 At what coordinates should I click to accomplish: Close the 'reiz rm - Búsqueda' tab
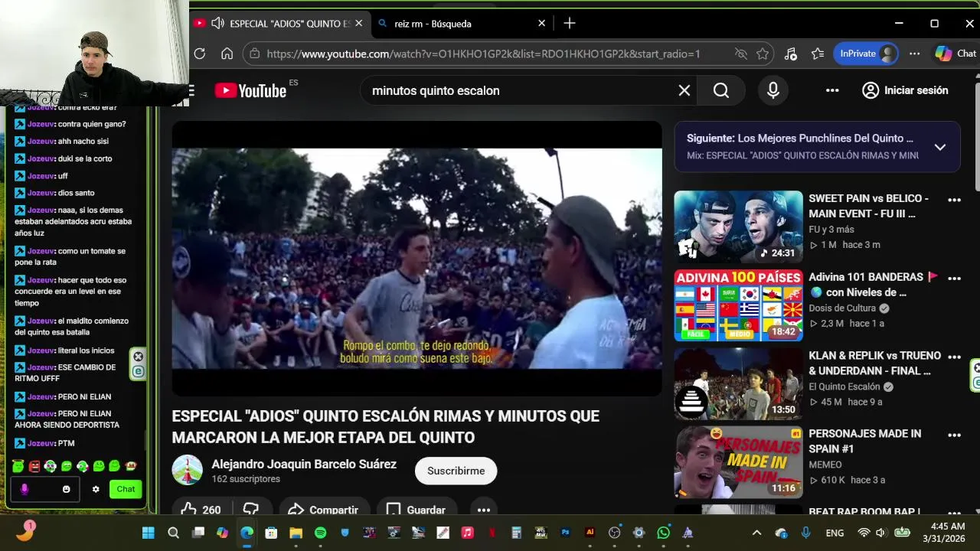tap(541, 24)
